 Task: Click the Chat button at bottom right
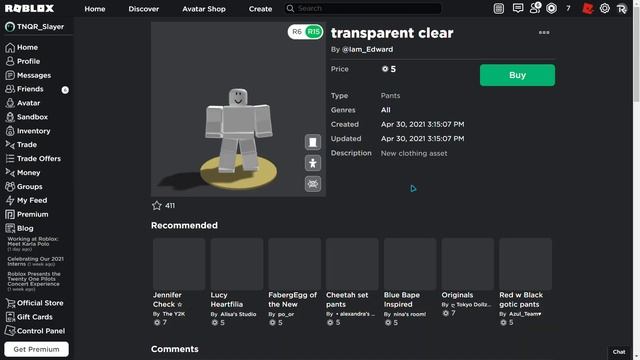618,352
